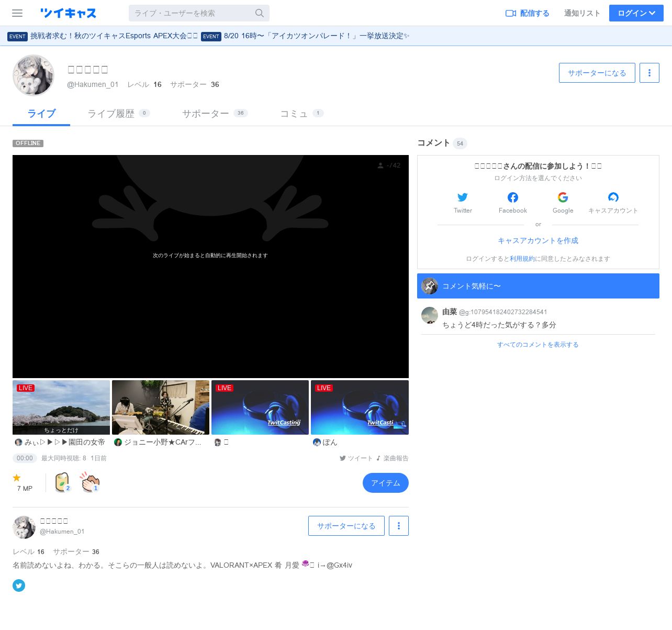This screenshot has width=672, height=630.
Task: Open the hamburger menu
Action: click(17, 13)
